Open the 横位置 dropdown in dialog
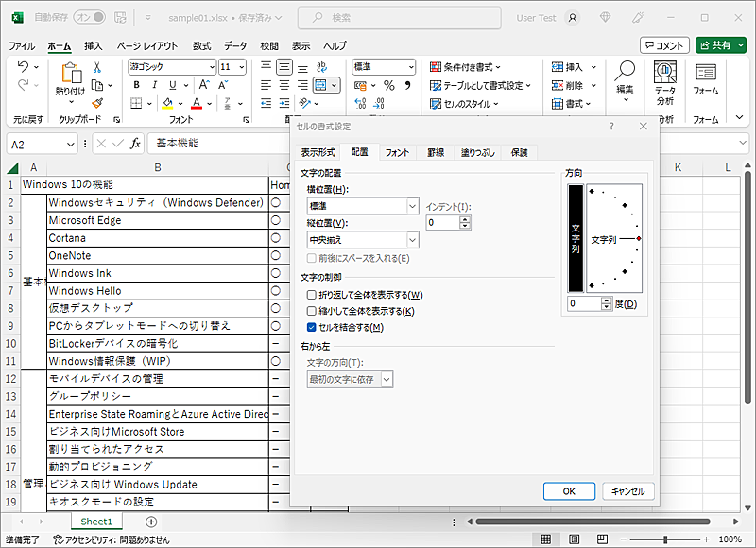 coord(412,206)
